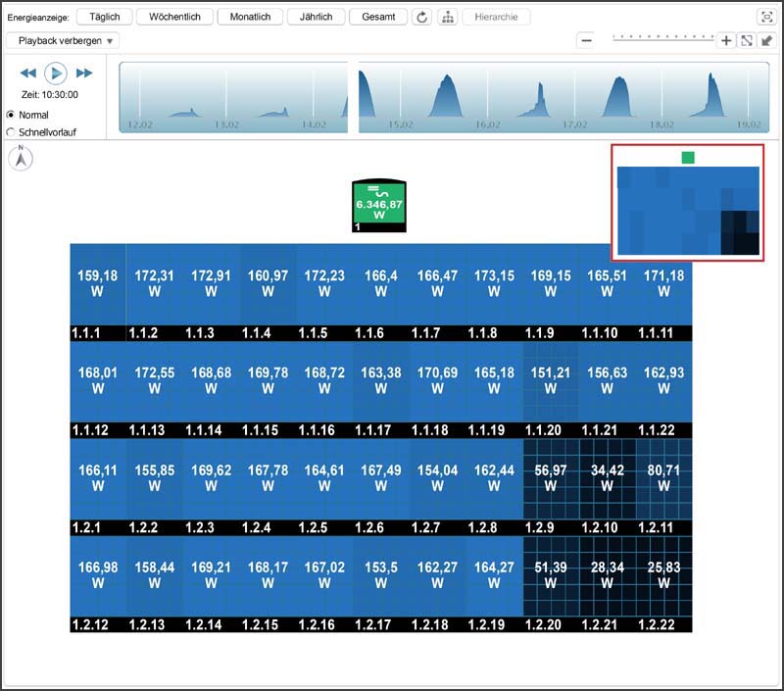Click the zoom out minus button
Screen dimensions: 784x691
pyautogui.click(x=586, y=40)
